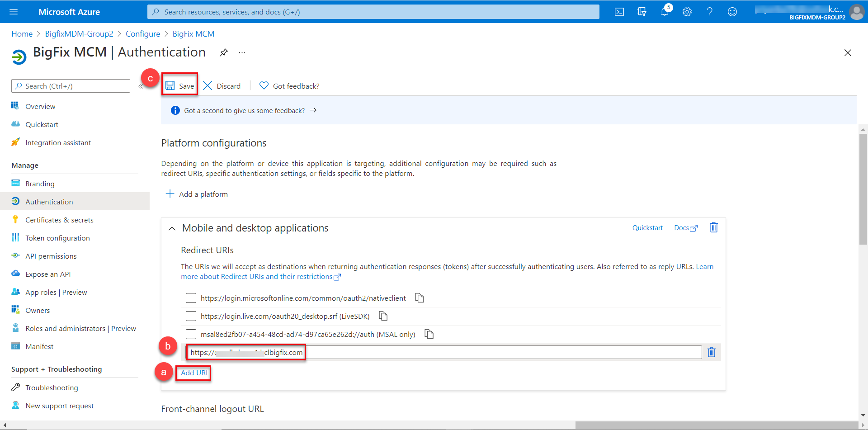The height and width of the screenshot is (430, 868).
Task: Open the Help question mark
Action: point(710,12)
